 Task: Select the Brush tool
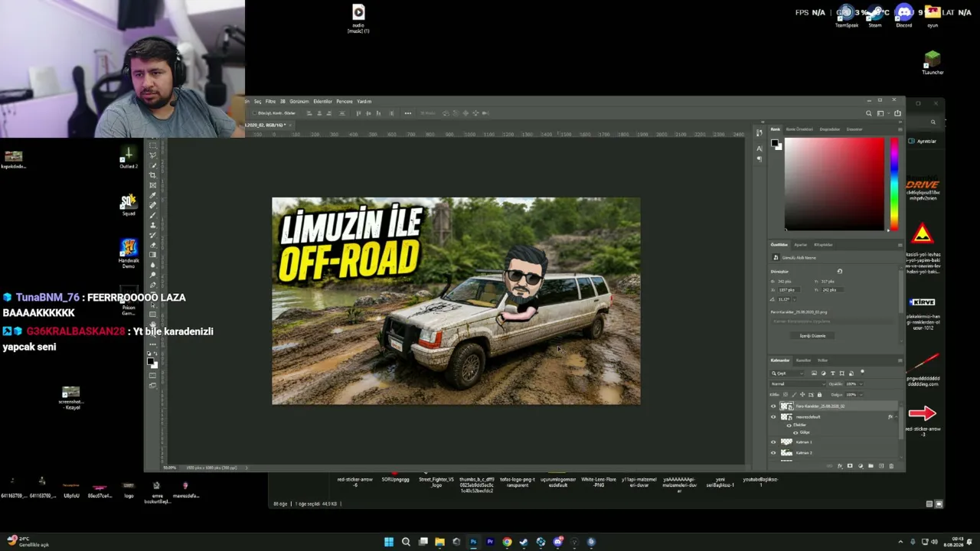pos(153,215)
